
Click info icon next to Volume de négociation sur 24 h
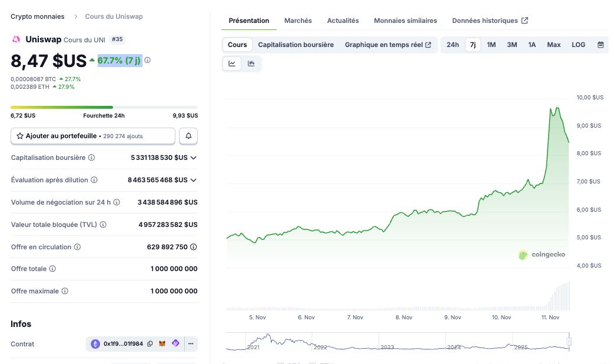click(117, 202)
